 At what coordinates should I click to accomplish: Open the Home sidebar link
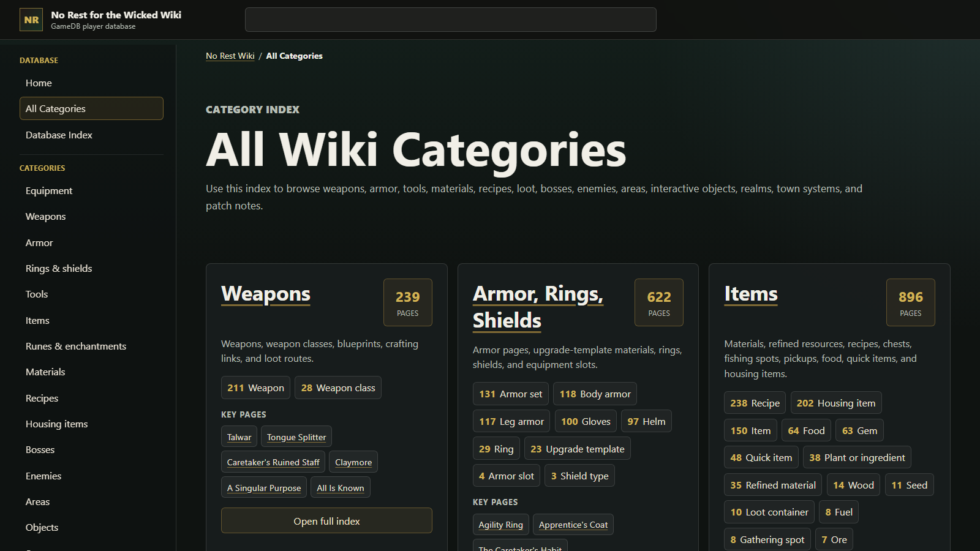(x=91, y=83)
